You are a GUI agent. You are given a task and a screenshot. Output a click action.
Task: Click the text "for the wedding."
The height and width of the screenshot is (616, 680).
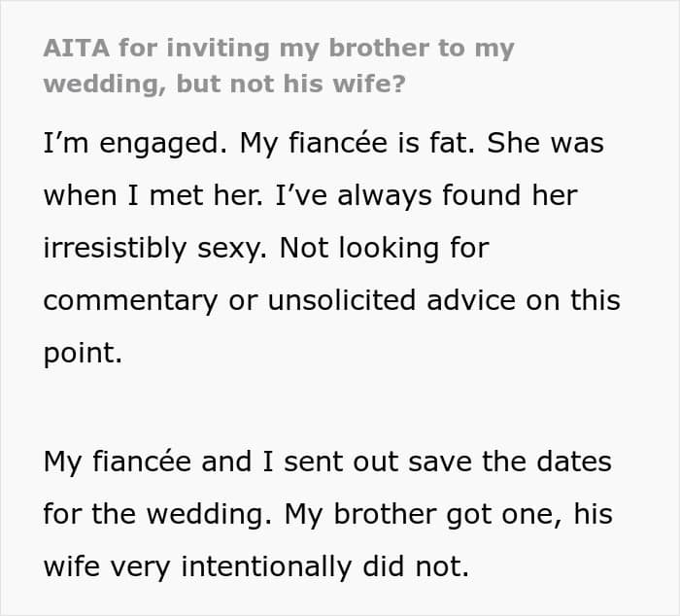pos(157,514)
